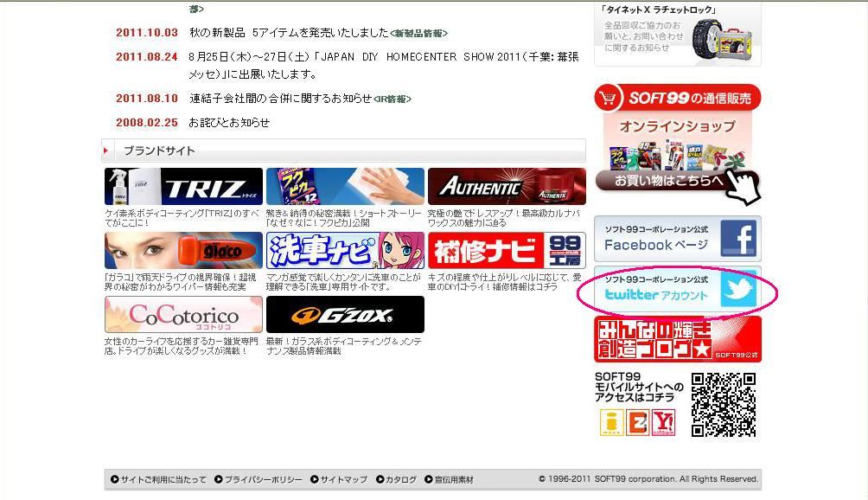Click the ブランドサイト section arrow

[105, 151]
